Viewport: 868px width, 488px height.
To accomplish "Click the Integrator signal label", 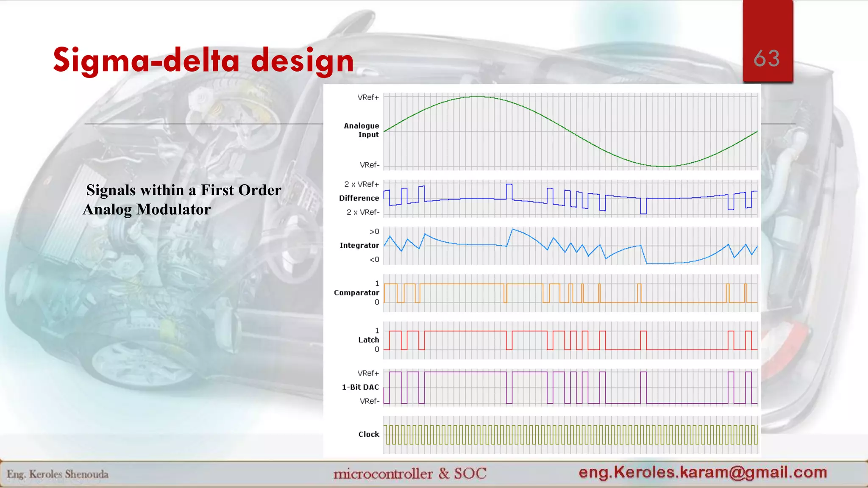I will (x=359, y=245).
